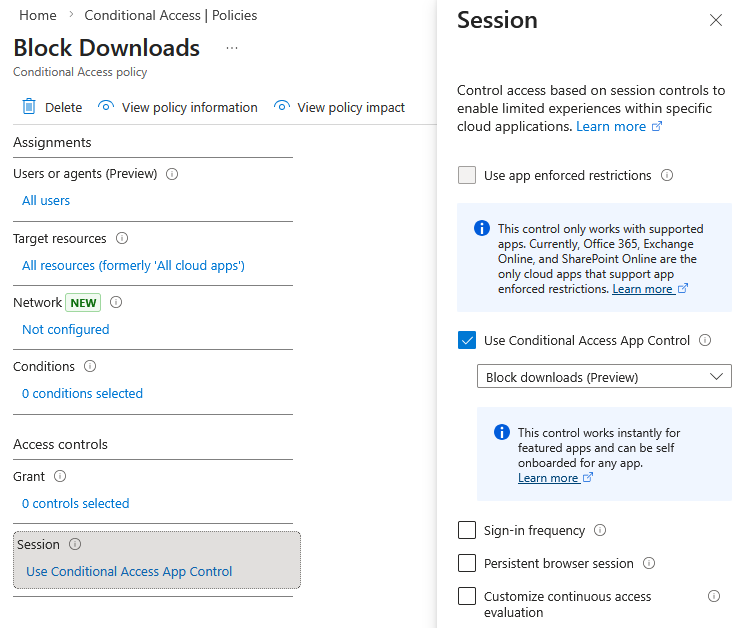Click info icon next to Users or agents
Image resolution: width=740 pixels, height=628 pixels.
click(172, 174)
